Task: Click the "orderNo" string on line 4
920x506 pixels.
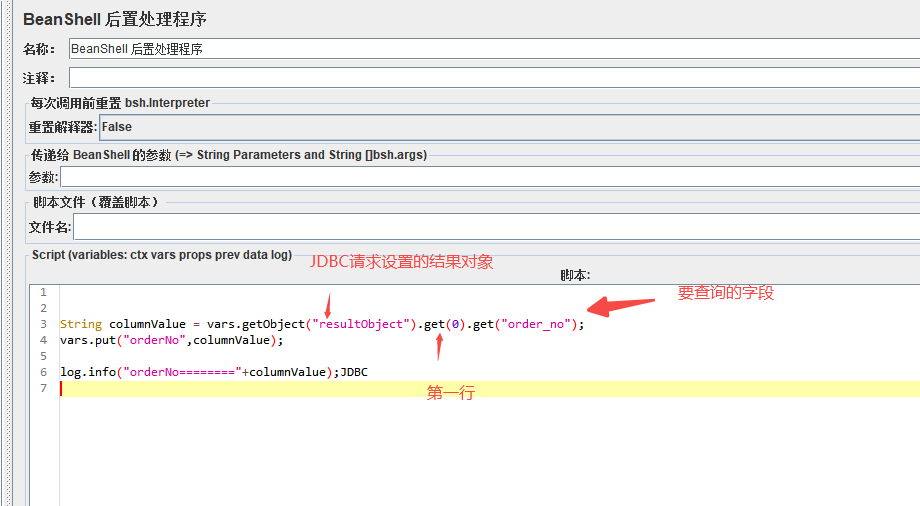Action: [x=154, y=340]
